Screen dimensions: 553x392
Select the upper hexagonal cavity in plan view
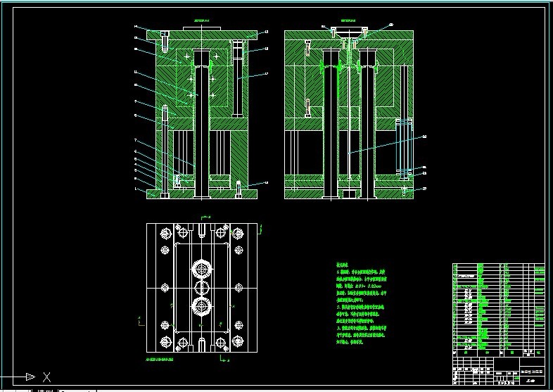[202, 270]
